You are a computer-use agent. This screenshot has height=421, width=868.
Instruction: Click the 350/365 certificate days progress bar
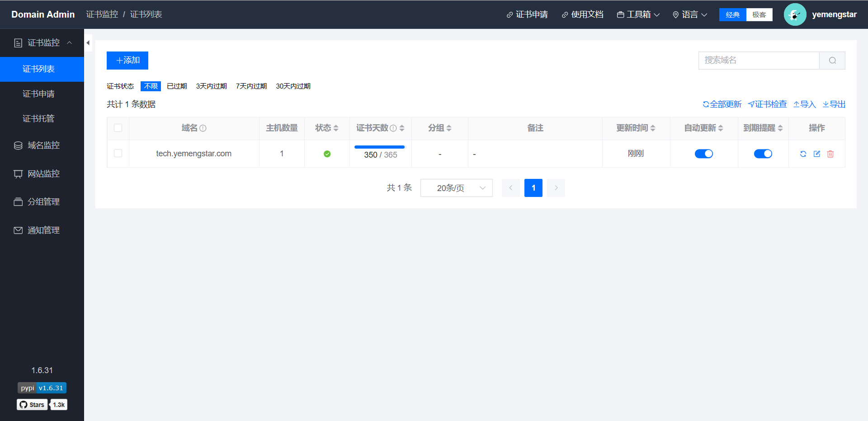tap(380, 147)
